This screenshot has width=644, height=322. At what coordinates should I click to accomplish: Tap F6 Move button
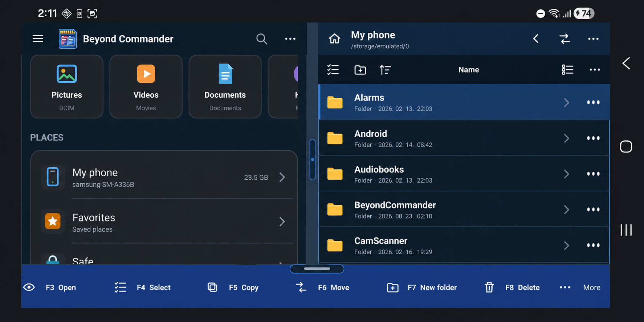click(322, 288)
